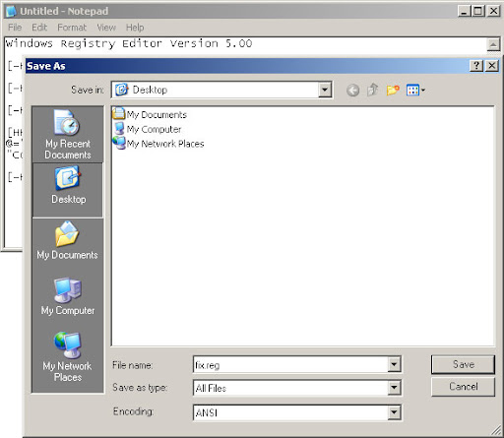The image size is (504, 438).
Task: Maximize the Notepad window
Action: click(x=478, y=12)
